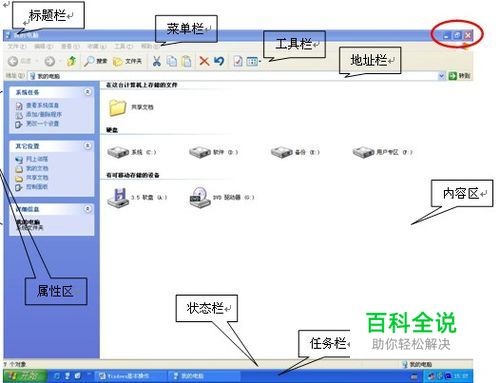Click the address field showing 我的电脑

point(233,76)
